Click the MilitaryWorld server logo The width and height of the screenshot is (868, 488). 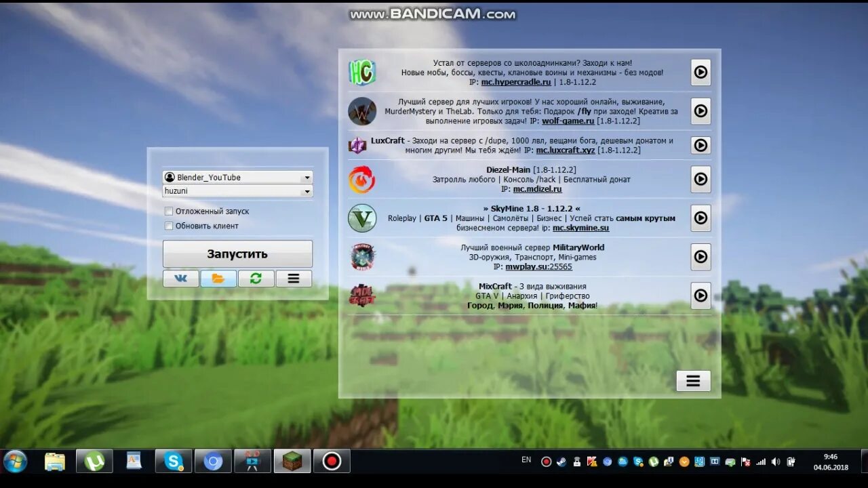(362, 257)
